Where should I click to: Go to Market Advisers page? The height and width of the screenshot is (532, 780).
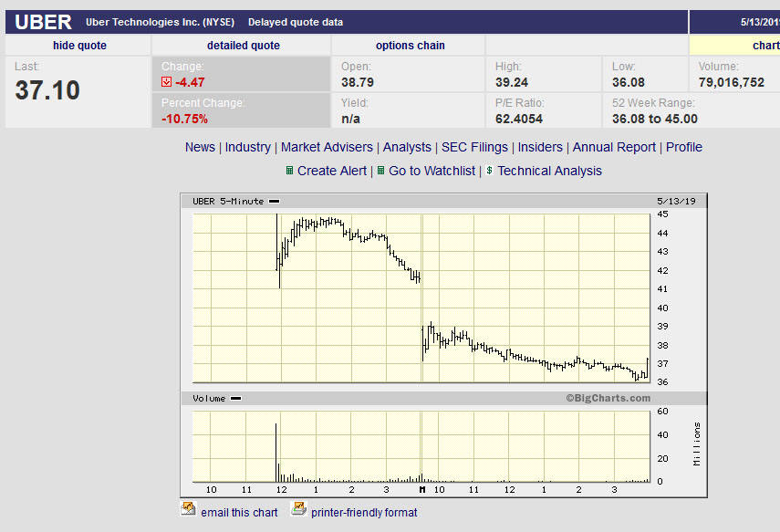coord(327,147)
